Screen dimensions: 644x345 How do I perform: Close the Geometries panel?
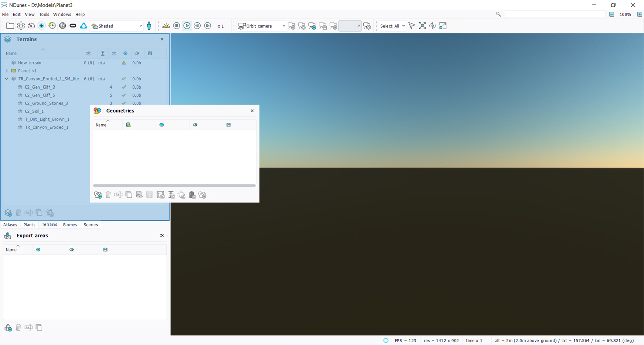pyautogui.click(x=252, y=111)
